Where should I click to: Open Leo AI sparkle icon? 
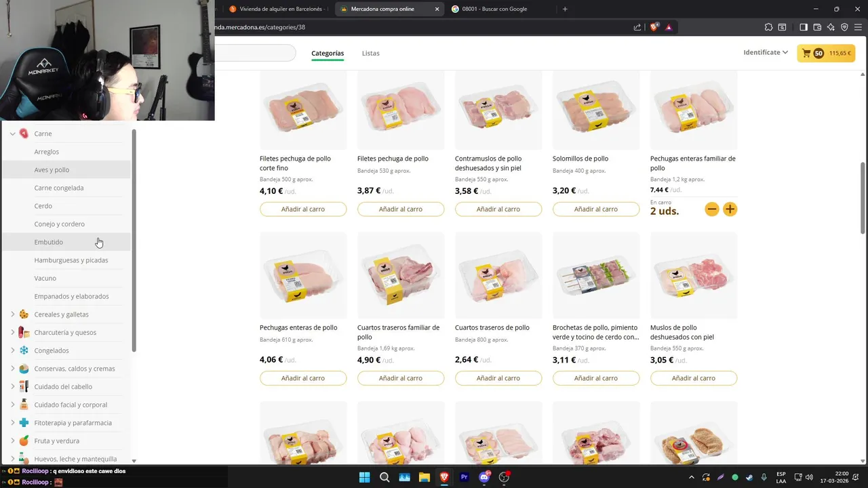pyautogui.click(x=831, y=27)
